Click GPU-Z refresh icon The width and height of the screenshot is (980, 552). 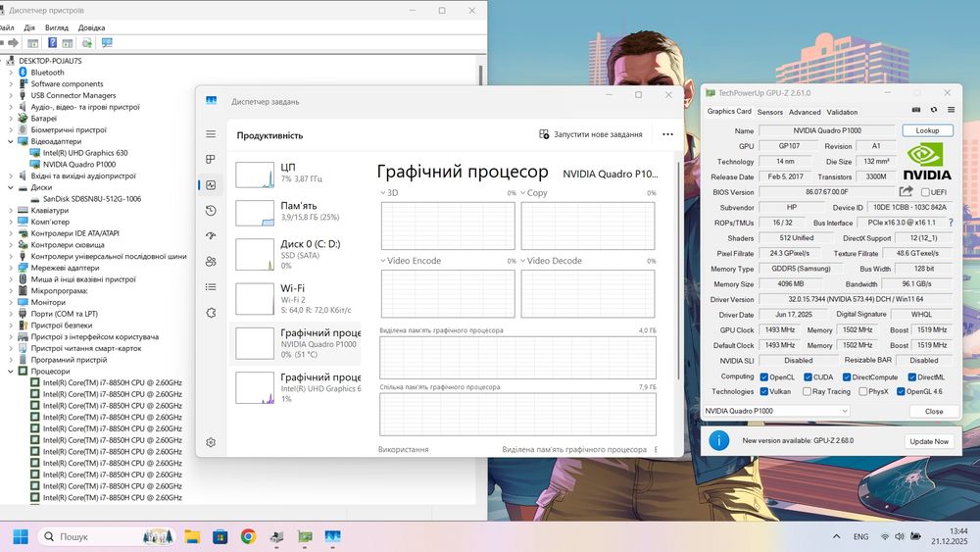click(934, 110)
